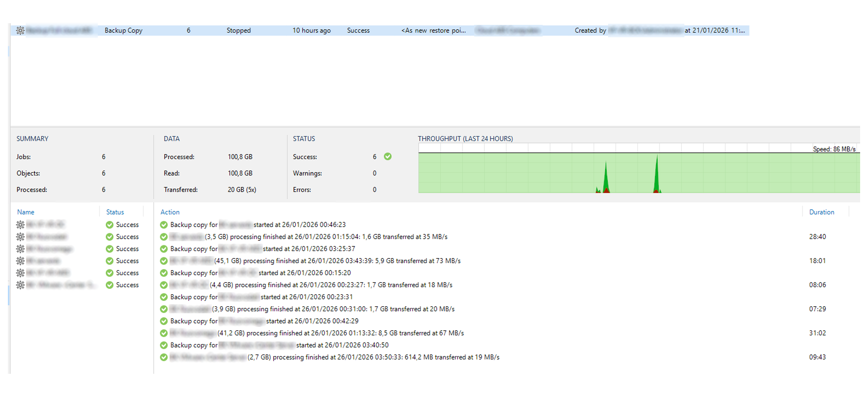This screenshot has height=397, width=868.
Task: Click check icon beside the 614,2 MB transferred entry
Action: [164, 357]
